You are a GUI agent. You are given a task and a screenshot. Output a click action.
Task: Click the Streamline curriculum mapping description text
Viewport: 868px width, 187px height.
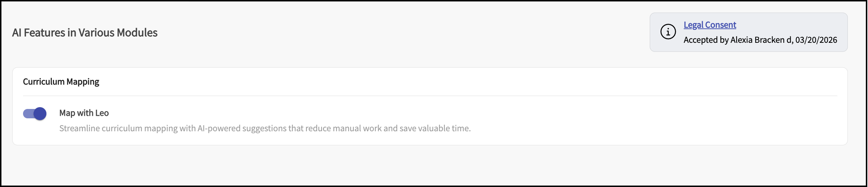[265, 128]
